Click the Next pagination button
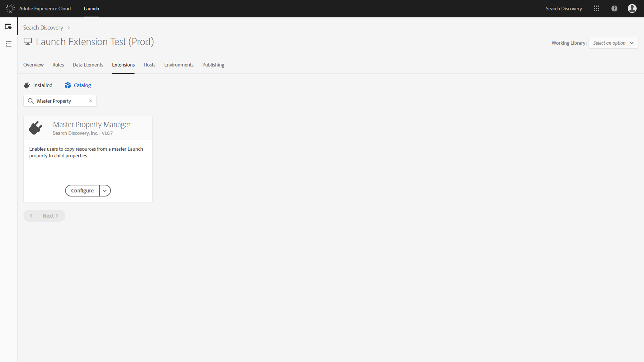This screenshot has width=644, height=362. [50, 216]
